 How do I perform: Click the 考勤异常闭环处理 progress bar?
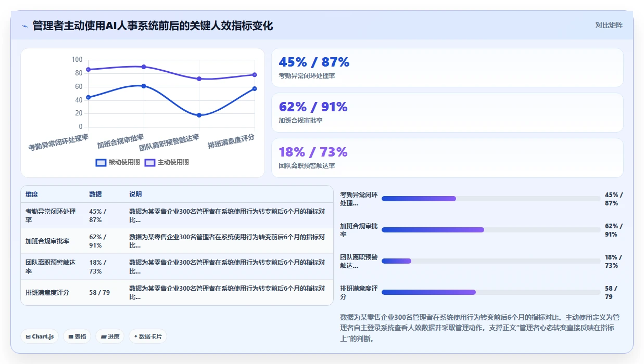[x=491, y=199]
